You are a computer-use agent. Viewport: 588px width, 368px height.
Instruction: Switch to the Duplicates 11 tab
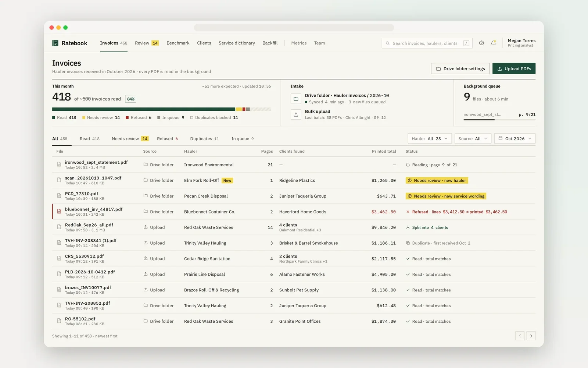coord(204,139)
